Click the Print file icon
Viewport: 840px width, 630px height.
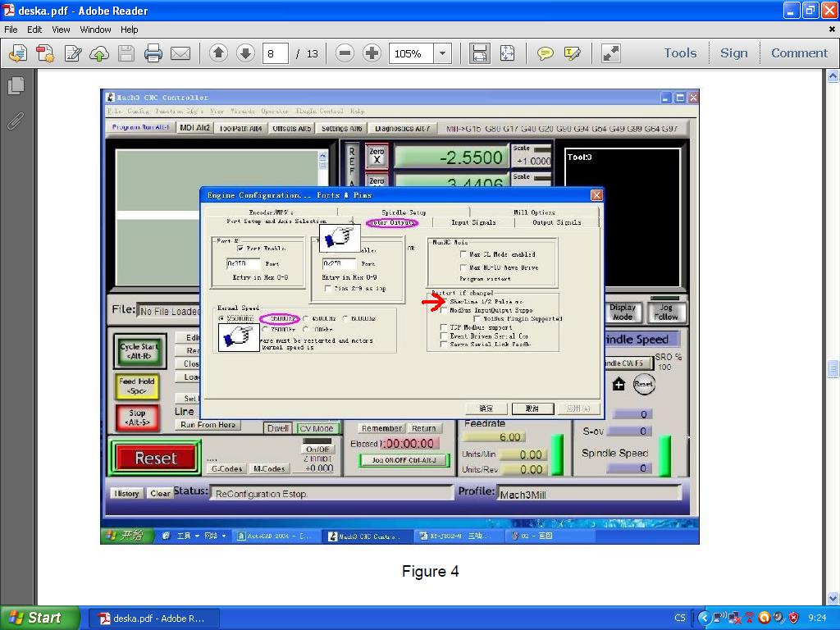(x=153, y=53)
